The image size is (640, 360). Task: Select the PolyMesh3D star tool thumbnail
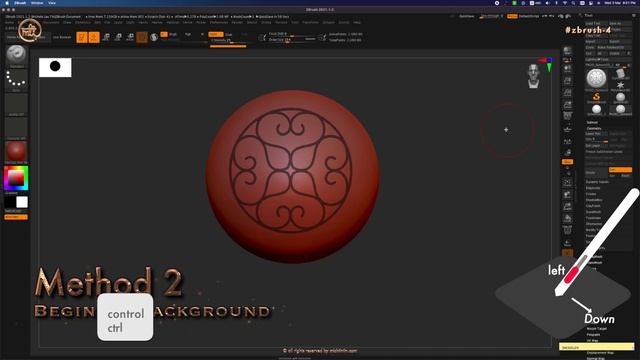tap(620, 86)
